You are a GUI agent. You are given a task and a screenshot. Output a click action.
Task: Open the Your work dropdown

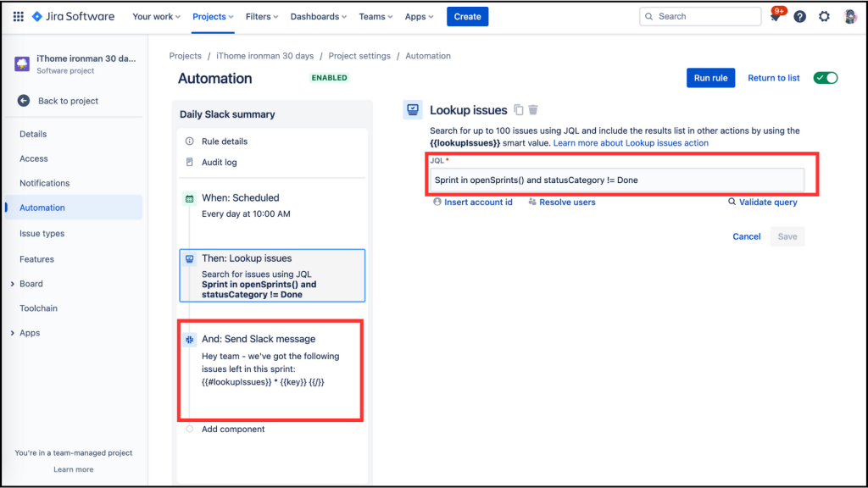156,17
